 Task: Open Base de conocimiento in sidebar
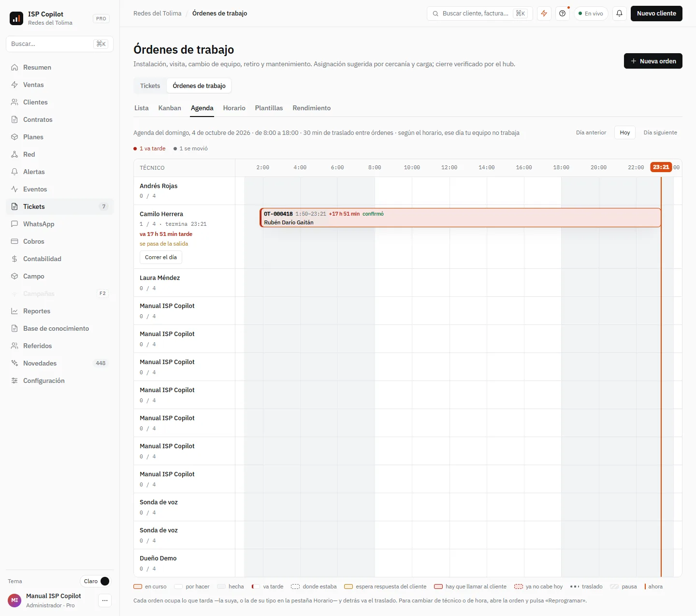(60, 328)
